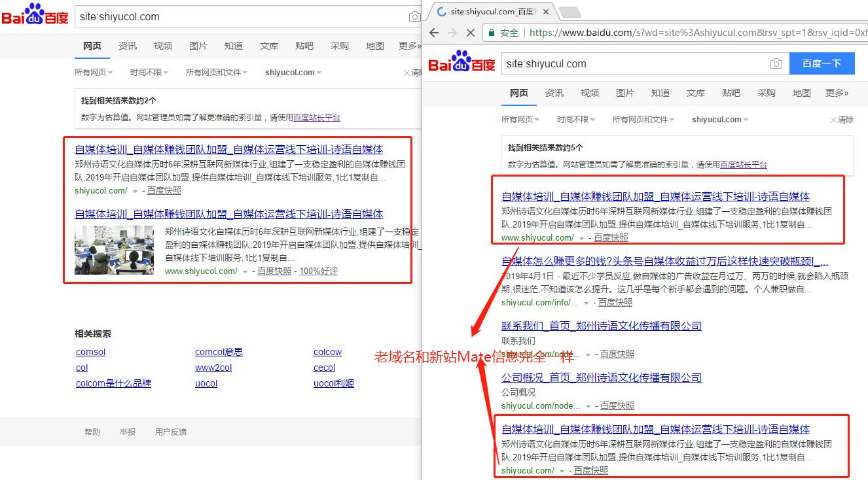Expand arrow beside shiyucul.com/info/ result
The height and width of the screenshot is (480, 868).
pyautogui.click(x=587, y=303)
